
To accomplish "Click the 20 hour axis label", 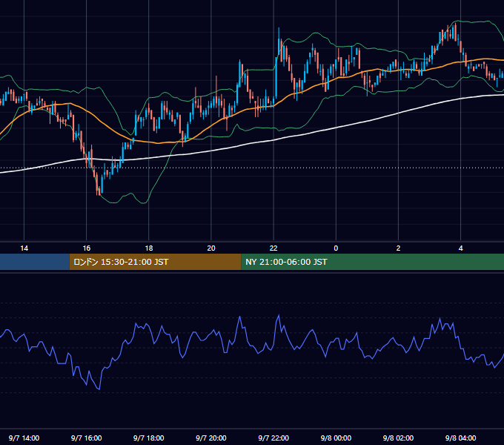I will point(211,248).
